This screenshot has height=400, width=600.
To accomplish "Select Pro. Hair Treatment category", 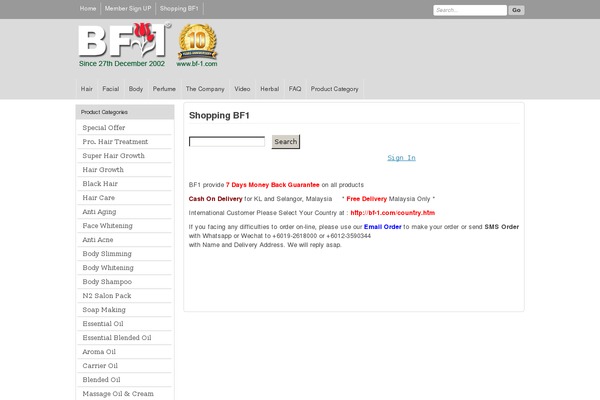I will [125, 142].
